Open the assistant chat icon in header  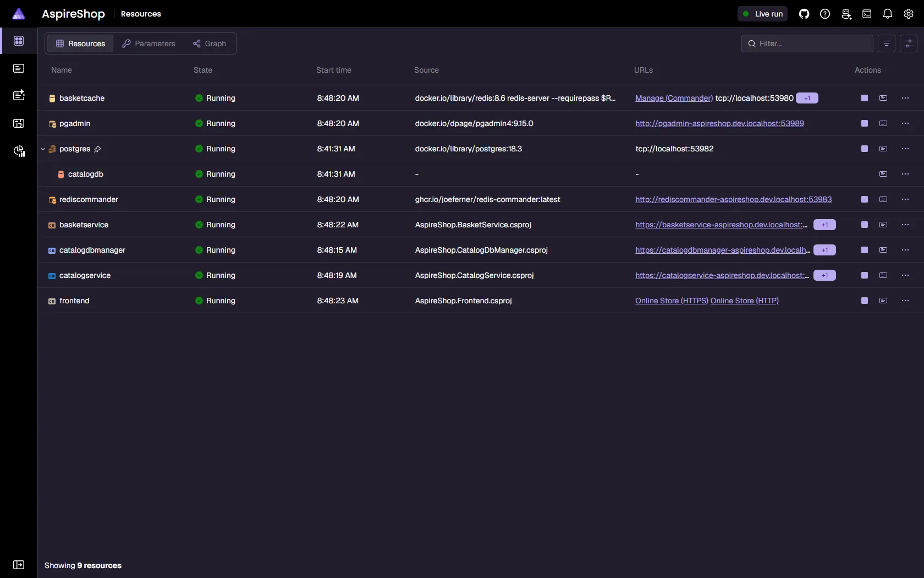pyautogui.click(x=846, y=14)
